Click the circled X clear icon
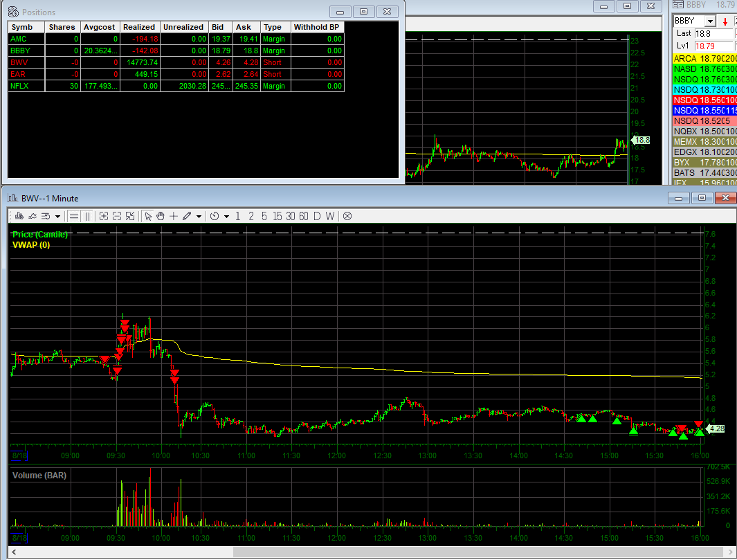The width and height of the screenshot is (737, 560). click(347, 216)
